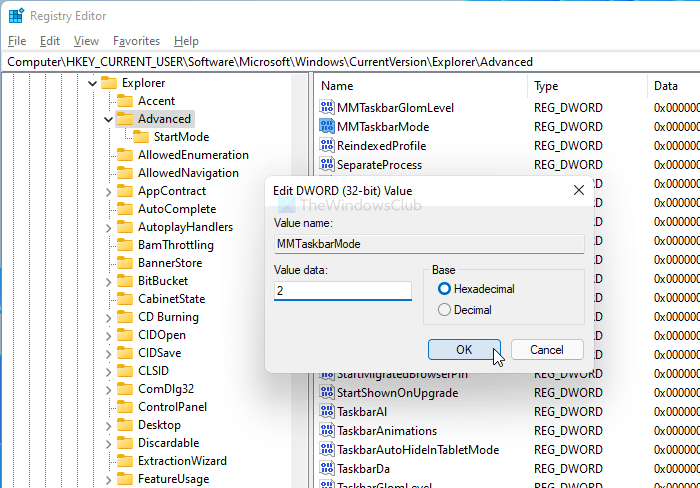700x488 pixels.
Task: Select the TaskbarAnimations value name
Action: click(387, 430)
